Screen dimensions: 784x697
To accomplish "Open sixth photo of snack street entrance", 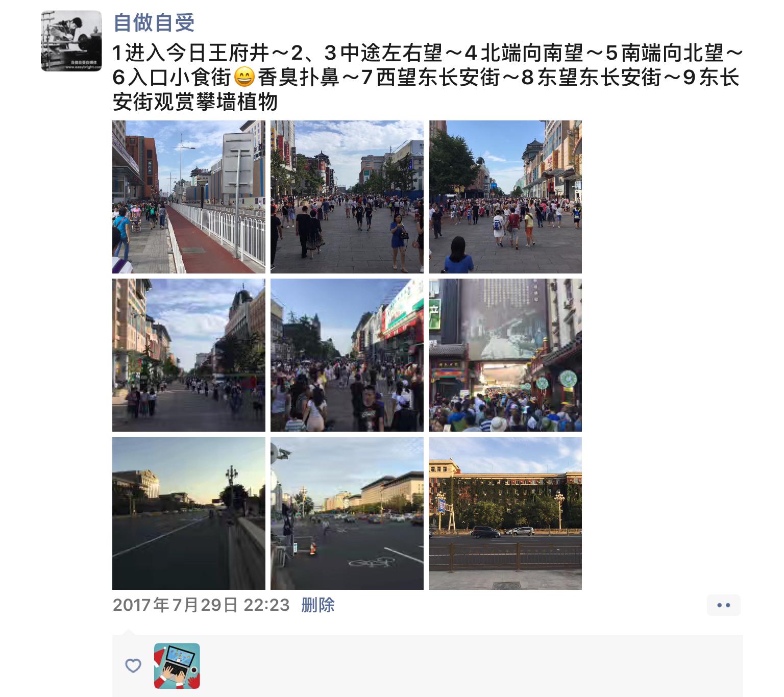I will [505, 355].
